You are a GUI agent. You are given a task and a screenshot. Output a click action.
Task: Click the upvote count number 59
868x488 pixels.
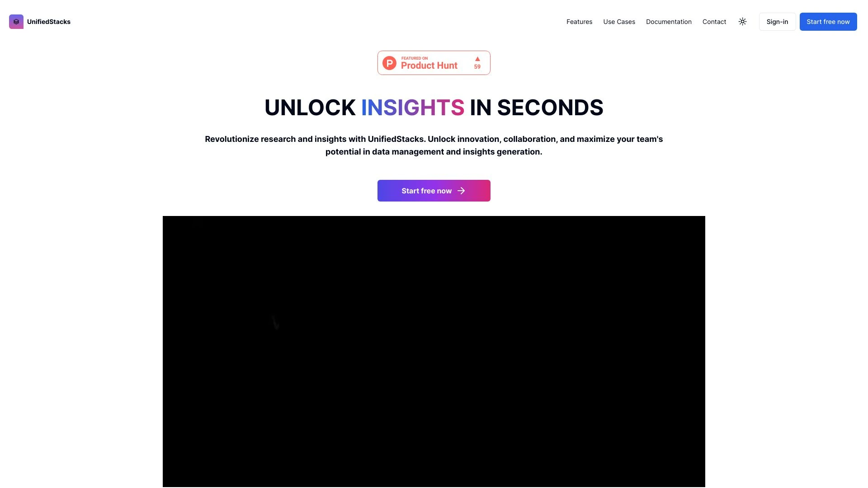[x=477, y=66]
